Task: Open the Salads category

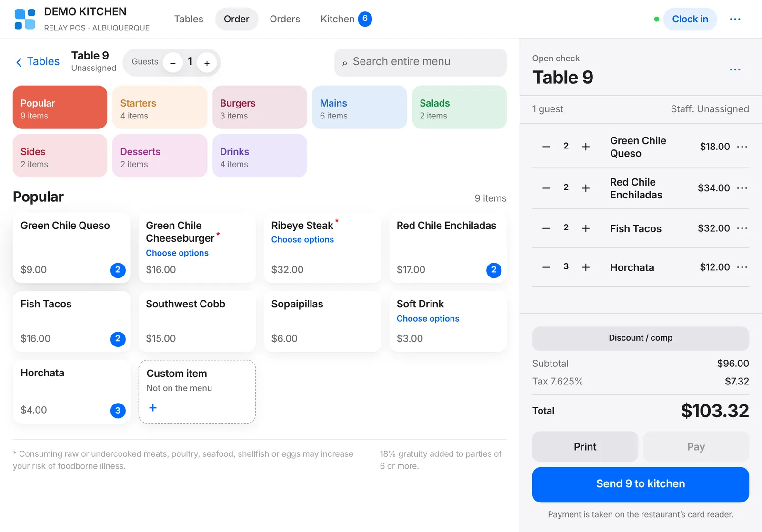Action: click(x=459, y=107)
